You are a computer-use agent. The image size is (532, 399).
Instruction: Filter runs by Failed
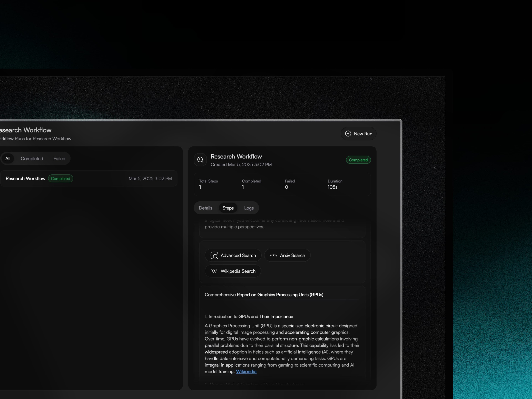coord(59,158)
